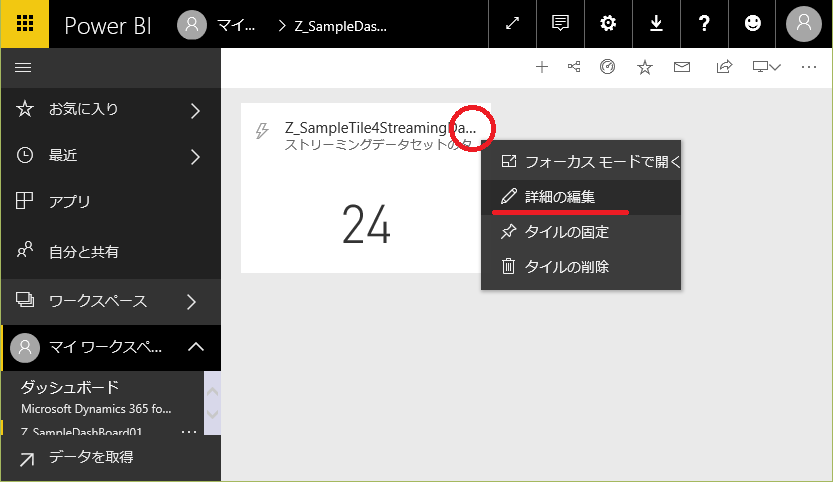Expand the お気に入り chevron
This screenshot has height=482, width=833.
(x=196, y=111)
